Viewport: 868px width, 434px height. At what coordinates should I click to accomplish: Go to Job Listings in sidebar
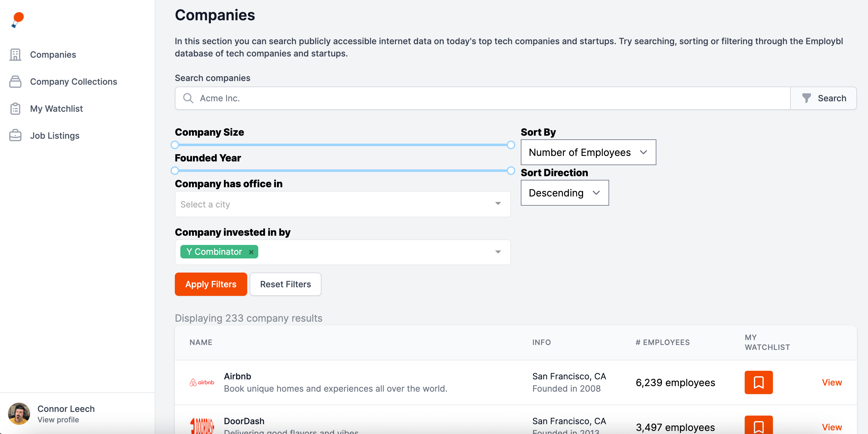point(55,136)
